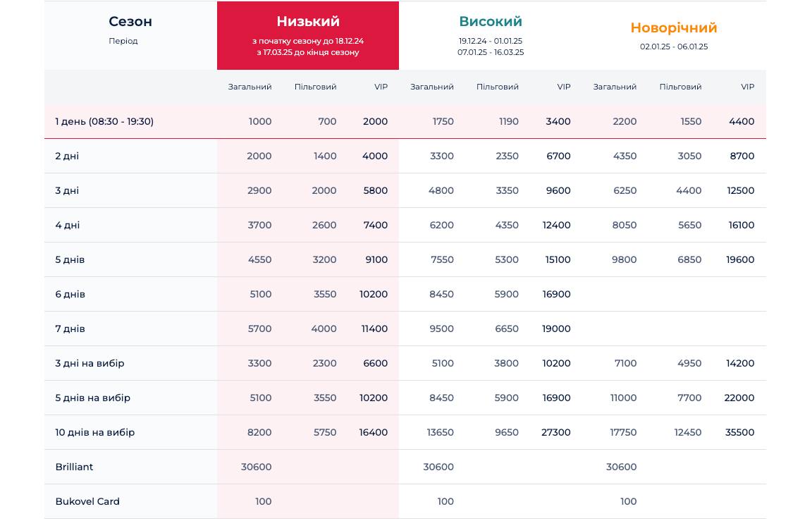
Task: Click the VIP column header under Новорічний
Action: tap(747, 87)
